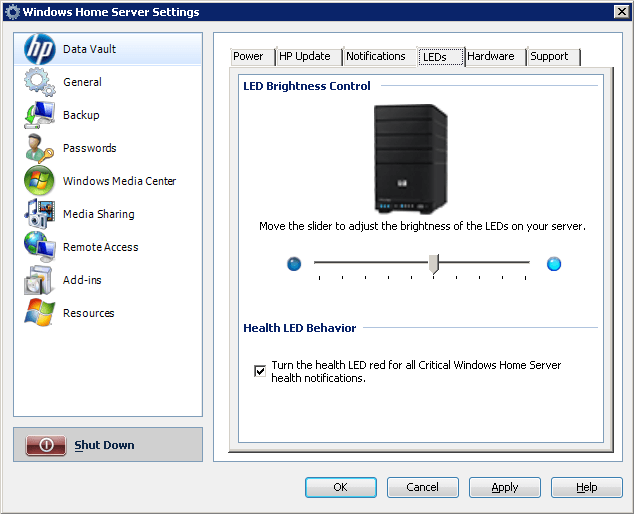Switch to the Support tab
Viewport: 634px width, 514px height.
point(554,57)
